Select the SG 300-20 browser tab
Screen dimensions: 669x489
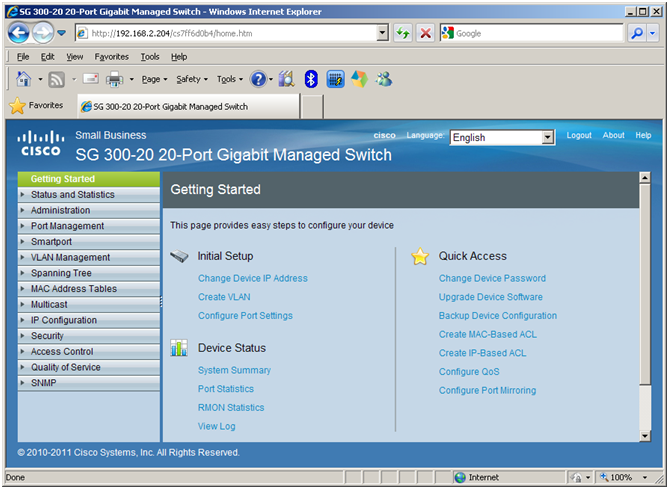pos(189,106)
